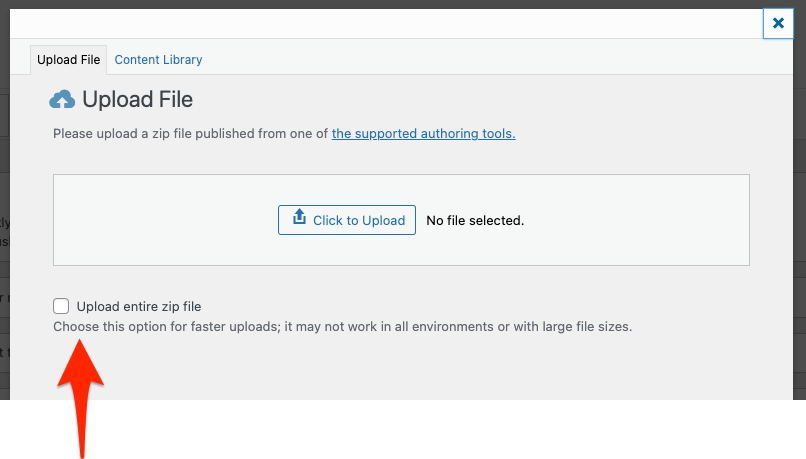Click the 'Upload entire zip file' label text
The height and width of the screenshot is (459, 806).
[139, 307]
